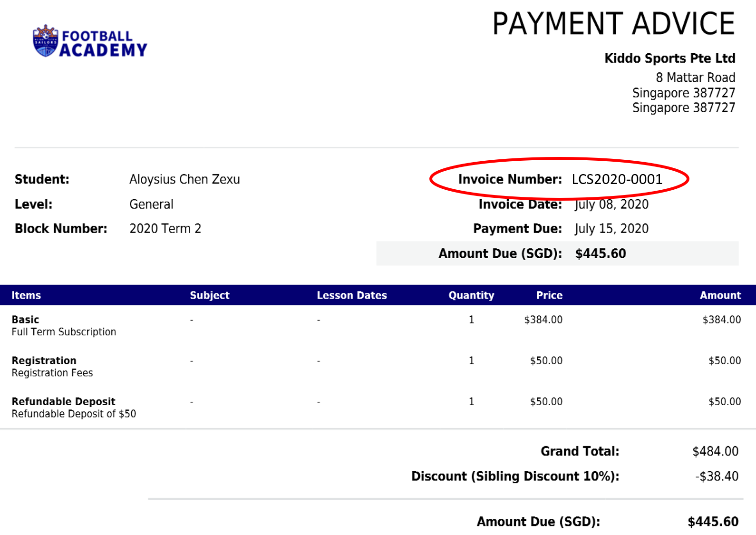Click the 8 Mattar Road address line

point(695,77)
